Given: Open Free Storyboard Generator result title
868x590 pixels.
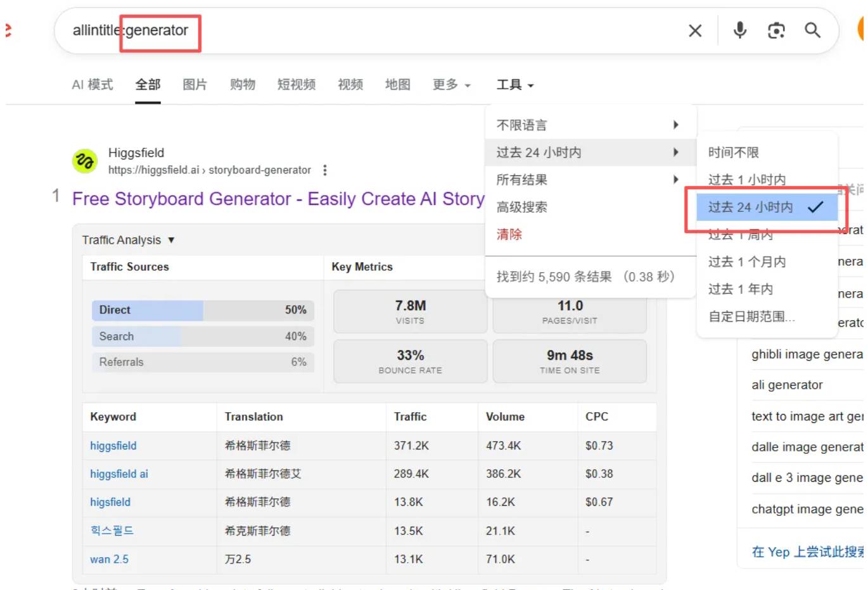Looking at the screenshot, I should tap(278, 199).
